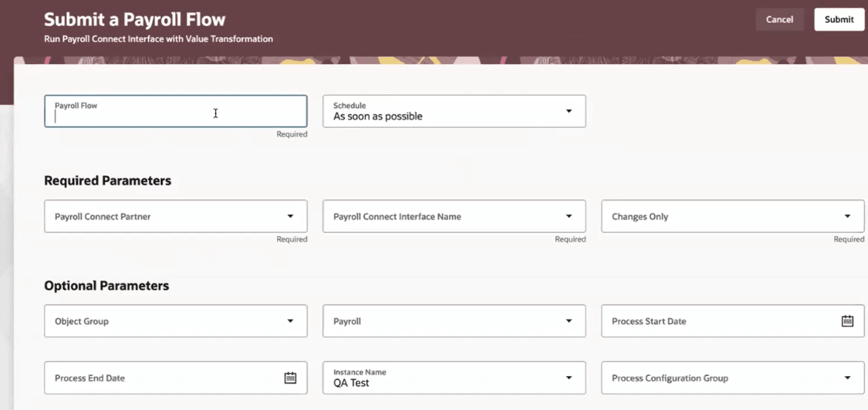This screenshot has height=410, width=868.
Task: Click the Required note under Changes Only
Action: [x=848, y=239]
